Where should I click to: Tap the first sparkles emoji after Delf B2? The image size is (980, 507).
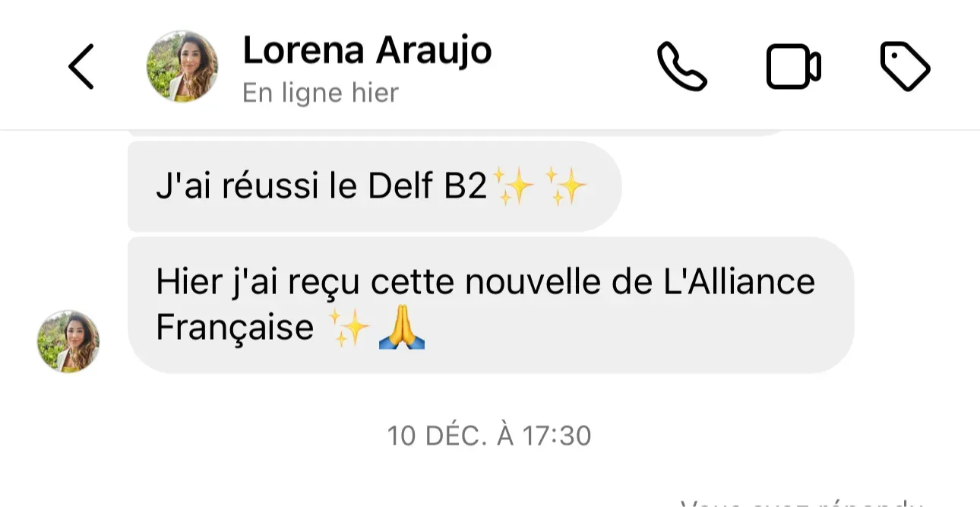click(514, 187)
